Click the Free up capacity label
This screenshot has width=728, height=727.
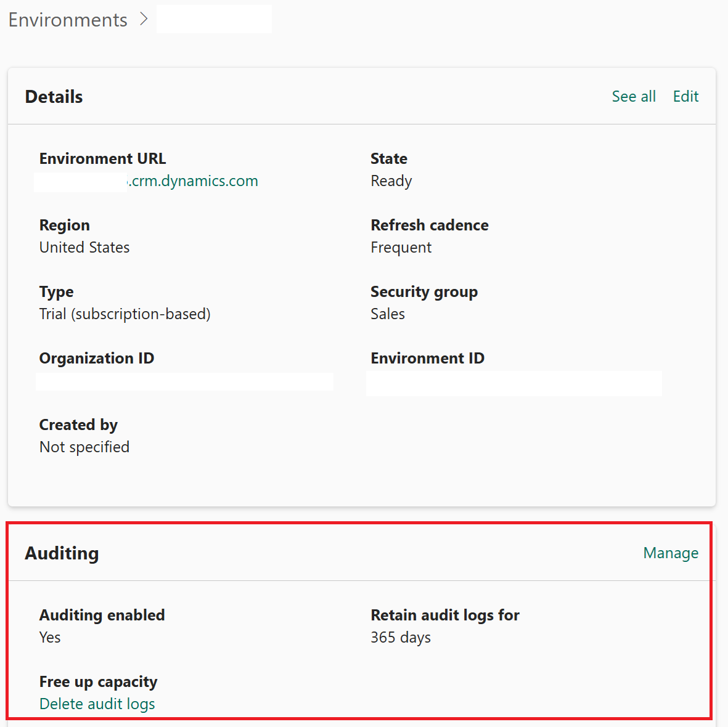pyautogui.click(x=99, y=682)
